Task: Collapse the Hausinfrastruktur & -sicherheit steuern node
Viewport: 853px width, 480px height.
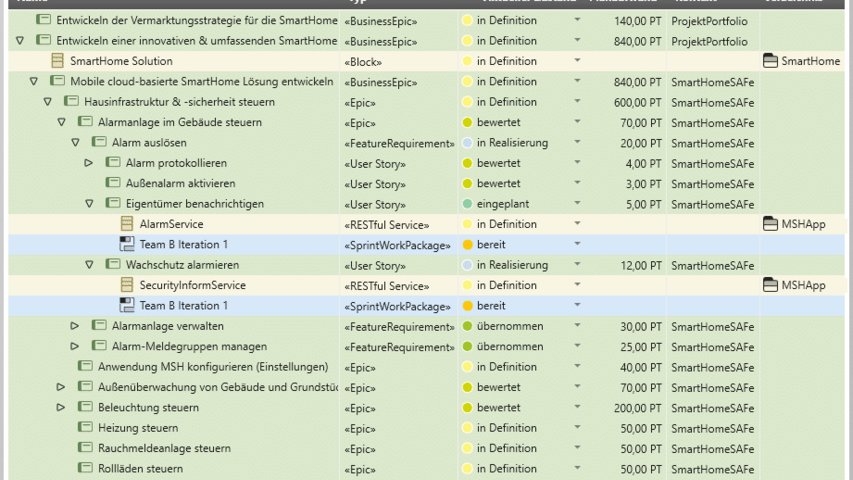Action: [47, 102]
